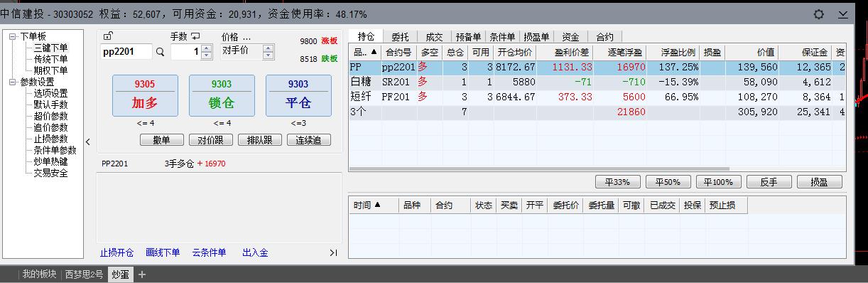
Task: Close 33% of position with 平33%
Action: click(x=617, y=182)
